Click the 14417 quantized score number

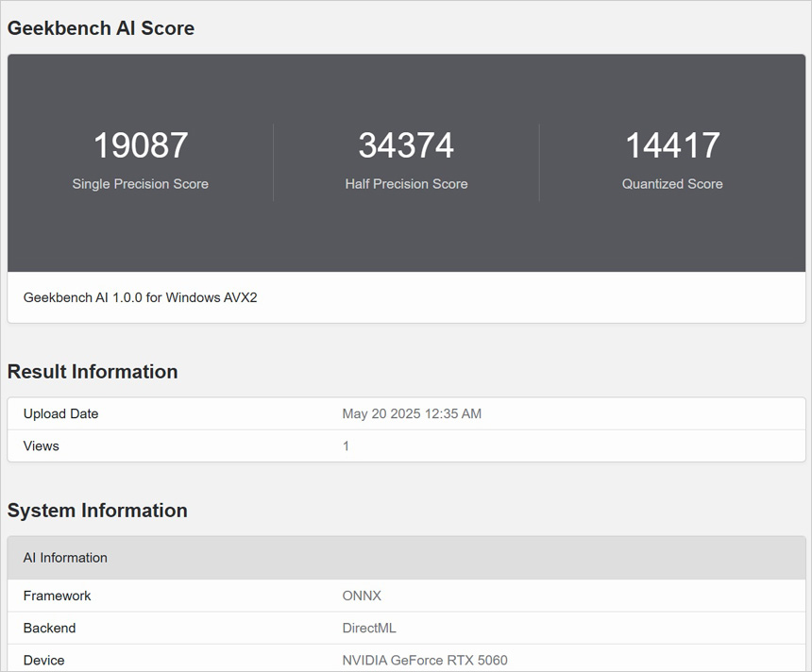pyautogui.click(x=672, y=145)
